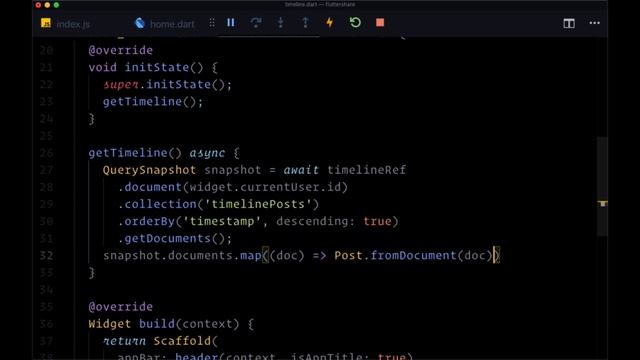
Task: Click the editor vertical scrollbar
Action: coord(602,186)
